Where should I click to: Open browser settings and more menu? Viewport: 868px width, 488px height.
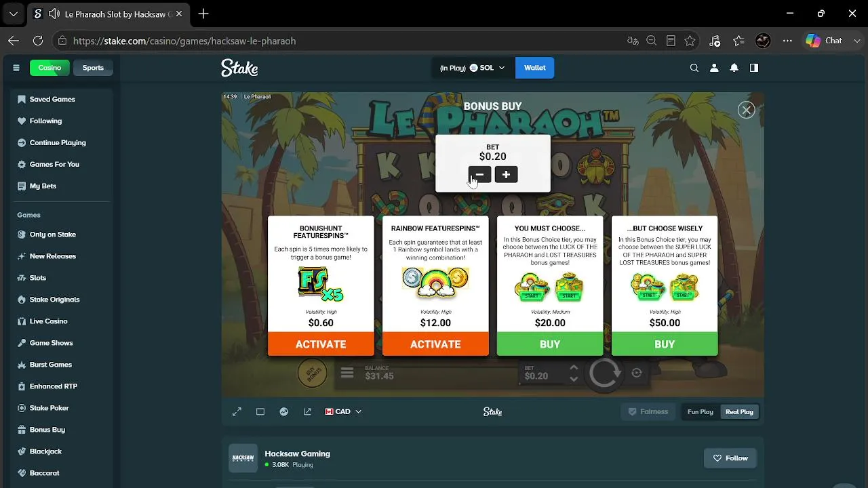tap(787, 41)
